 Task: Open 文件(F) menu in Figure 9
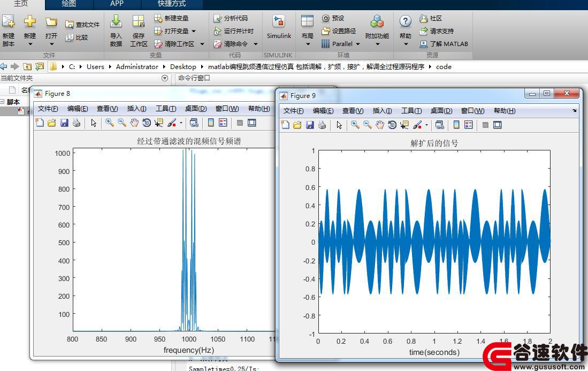(x=293, y=111)
